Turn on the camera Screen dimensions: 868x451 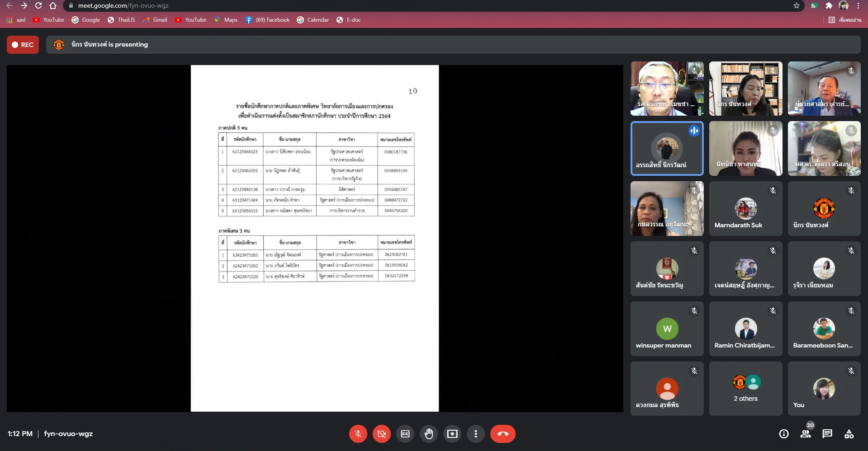(381, 434)
